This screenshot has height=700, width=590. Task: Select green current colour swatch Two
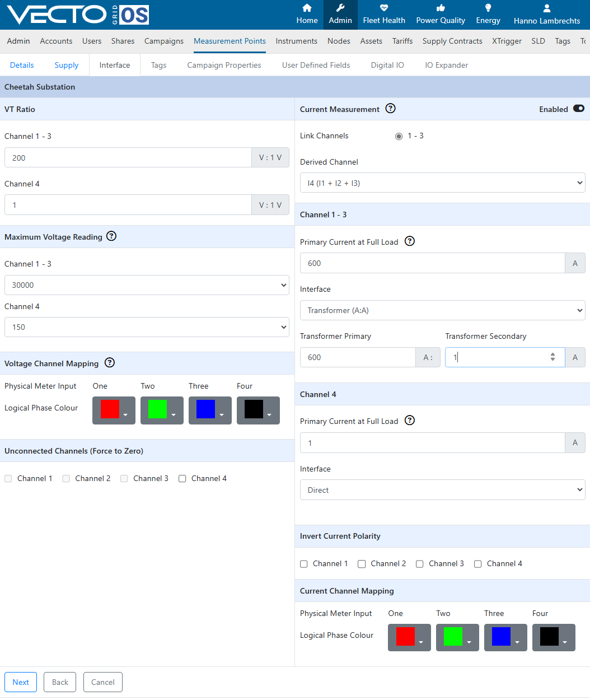(x=453, y=636)
